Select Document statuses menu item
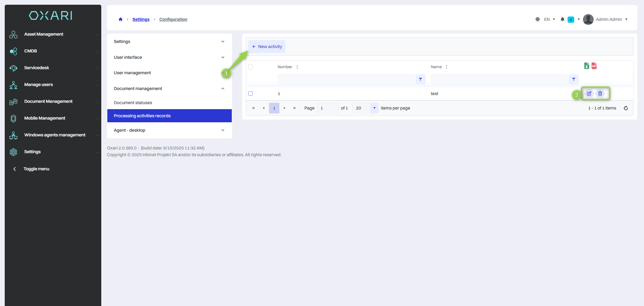Image resolution: width=644 pixels, height=306 pixels. point(133,103)
